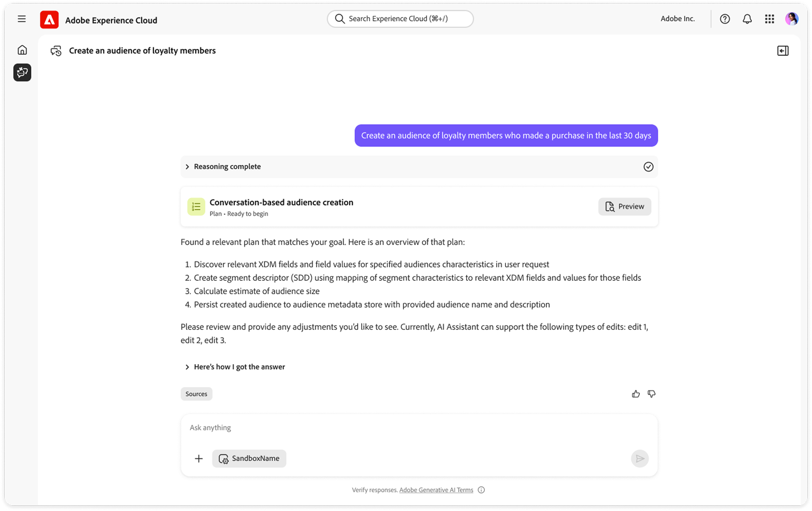Screen dimensions: 812x511
Task: Click the Adobe Experience Cloud logo
Action: click(x=49, y=20)
